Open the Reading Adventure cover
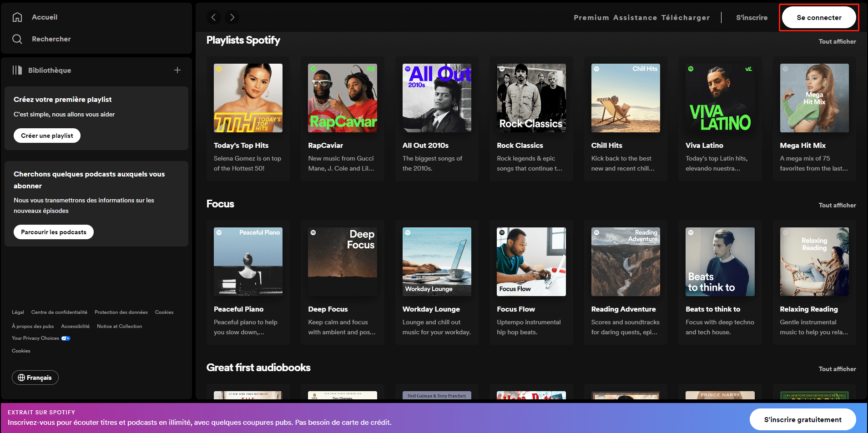The image size is (868, 433). coord(626,262)
